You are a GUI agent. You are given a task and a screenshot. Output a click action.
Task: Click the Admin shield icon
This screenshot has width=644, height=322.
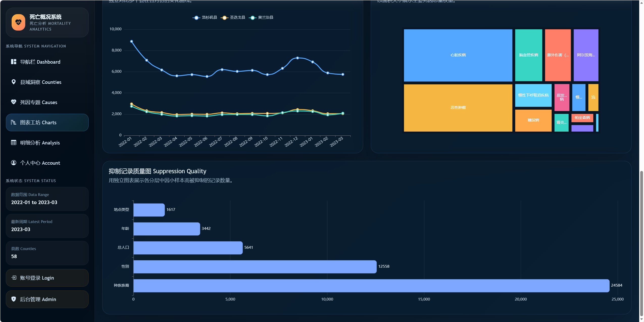[x=14, y=299]
